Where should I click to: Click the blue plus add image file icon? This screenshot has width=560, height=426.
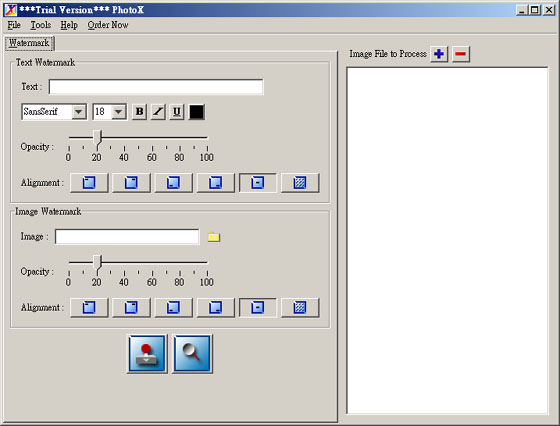[439, 54]
